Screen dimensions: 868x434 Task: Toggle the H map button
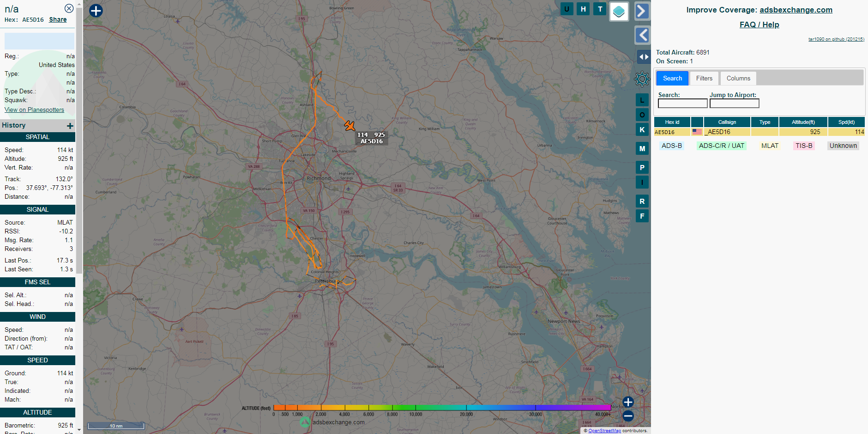(583, 9)
